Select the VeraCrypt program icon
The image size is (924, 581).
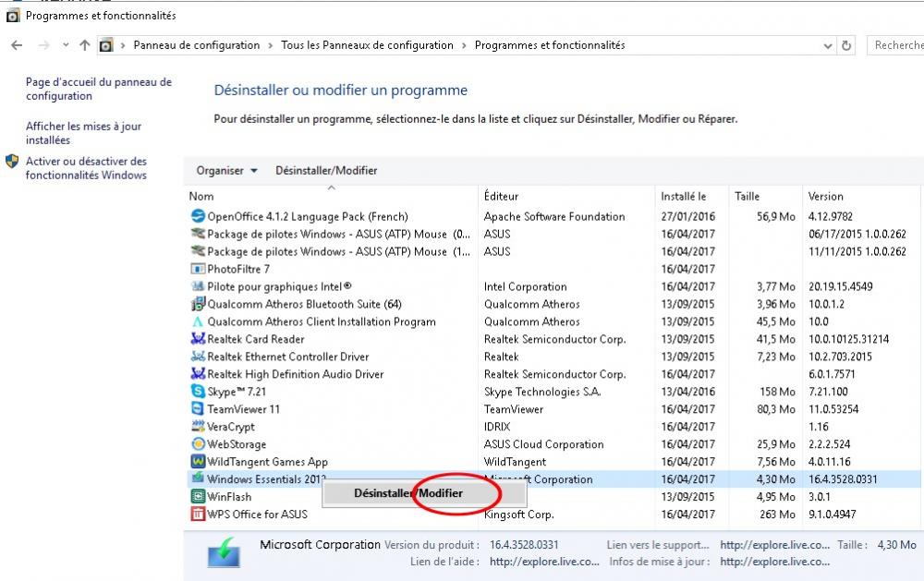196,427
